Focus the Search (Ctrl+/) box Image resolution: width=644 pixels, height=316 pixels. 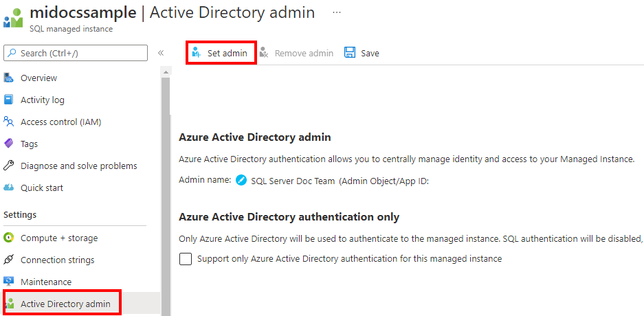(x=75, y=53)
